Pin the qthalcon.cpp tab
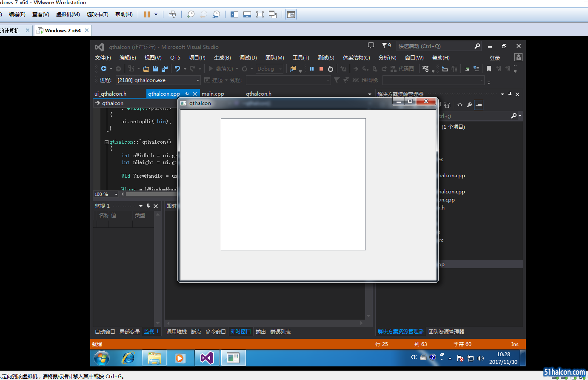This screenshot has width=588, height=380. coord(187,94)
